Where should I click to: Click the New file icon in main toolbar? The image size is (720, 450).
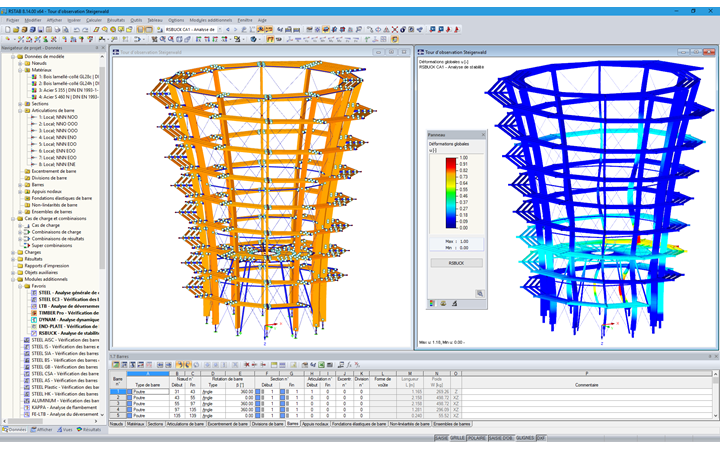coord(8,29)
